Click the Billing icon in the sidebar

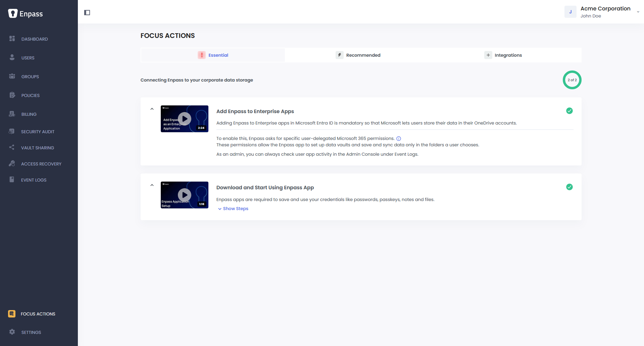click(12, 114)
